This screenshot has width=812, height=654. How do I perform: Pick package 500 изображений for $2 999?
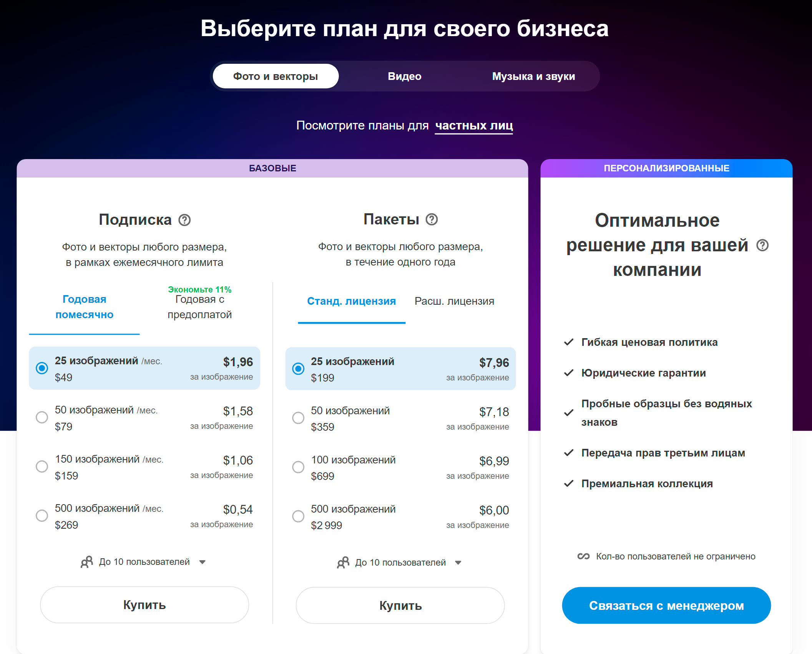(400, 517)
